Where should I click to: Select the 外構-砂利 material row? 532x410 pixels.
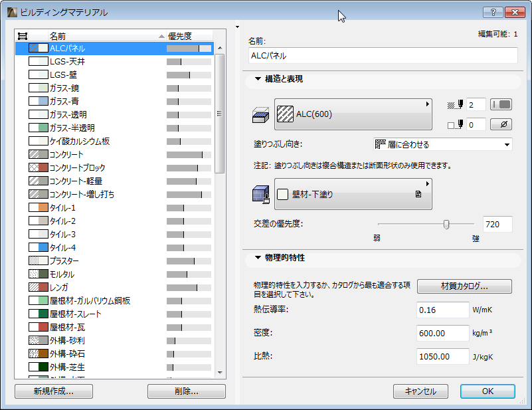click(114, 340)
